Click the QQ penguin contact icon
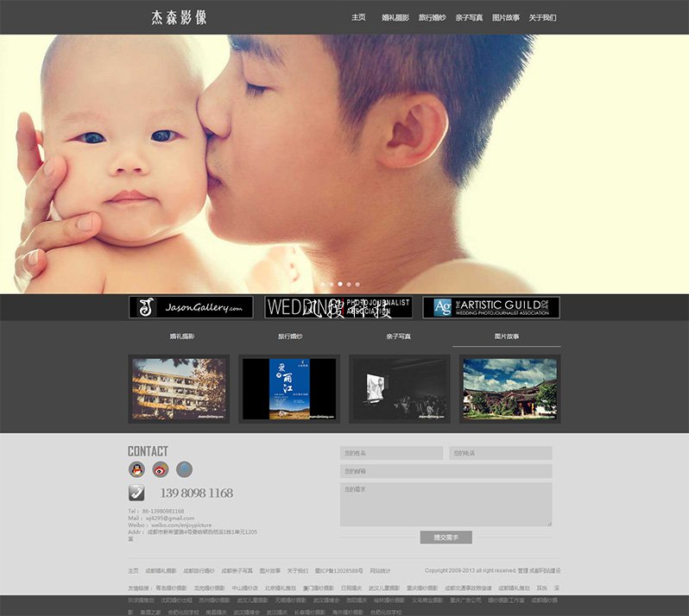 tap(136, 469)
